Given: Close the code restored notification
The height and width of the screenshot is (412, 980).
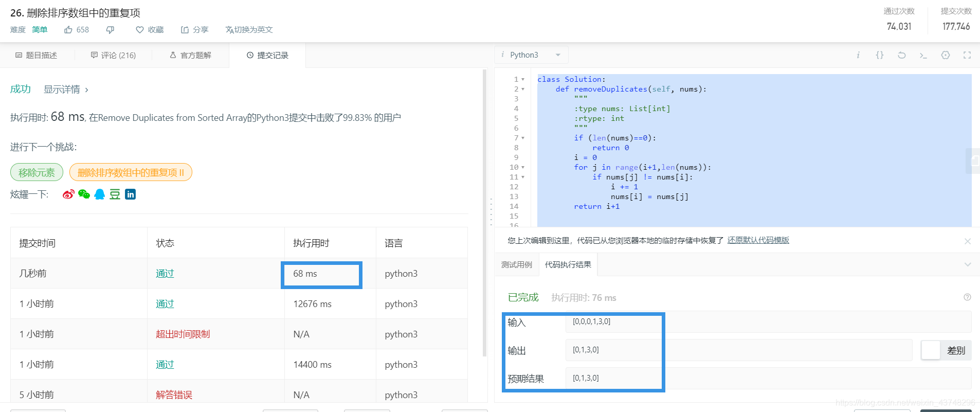Looking at the screenshot, I should point(968,241).
